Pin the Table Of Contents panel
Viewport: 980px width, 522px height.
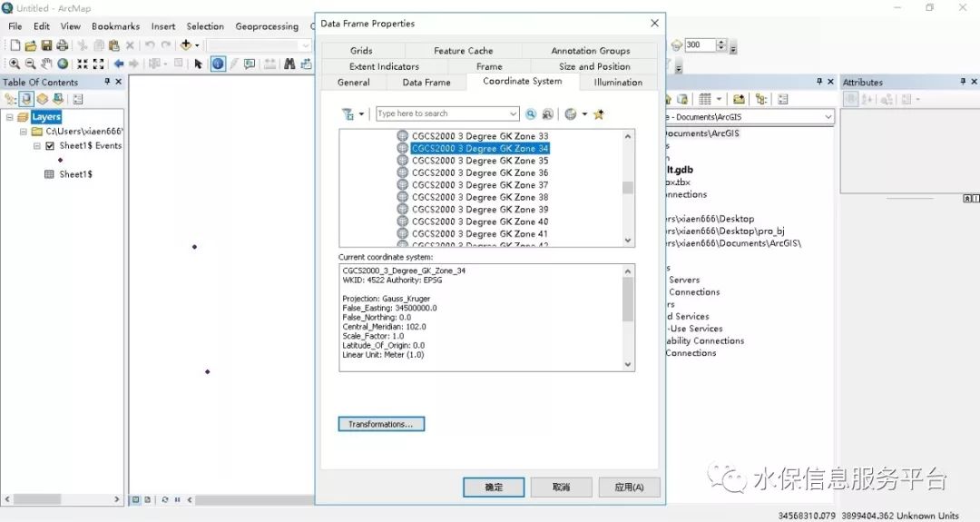(x=107, y=82)
